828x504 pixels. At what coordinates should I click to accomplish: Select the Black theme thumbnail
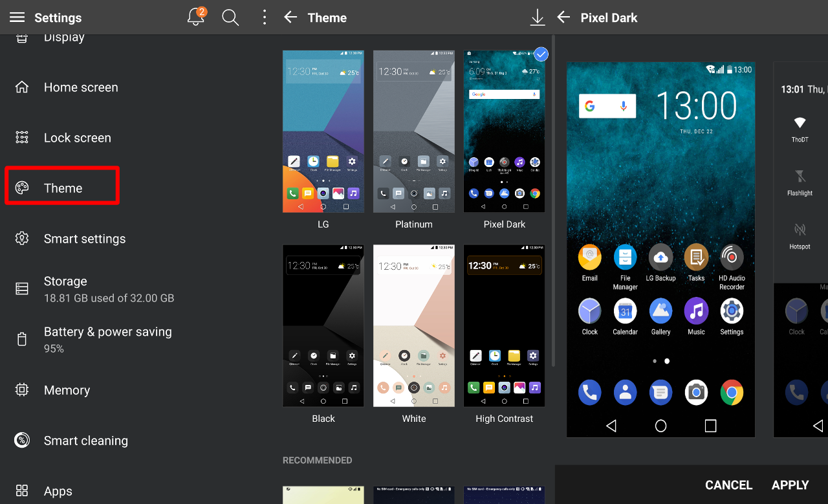tap(323, 325)
